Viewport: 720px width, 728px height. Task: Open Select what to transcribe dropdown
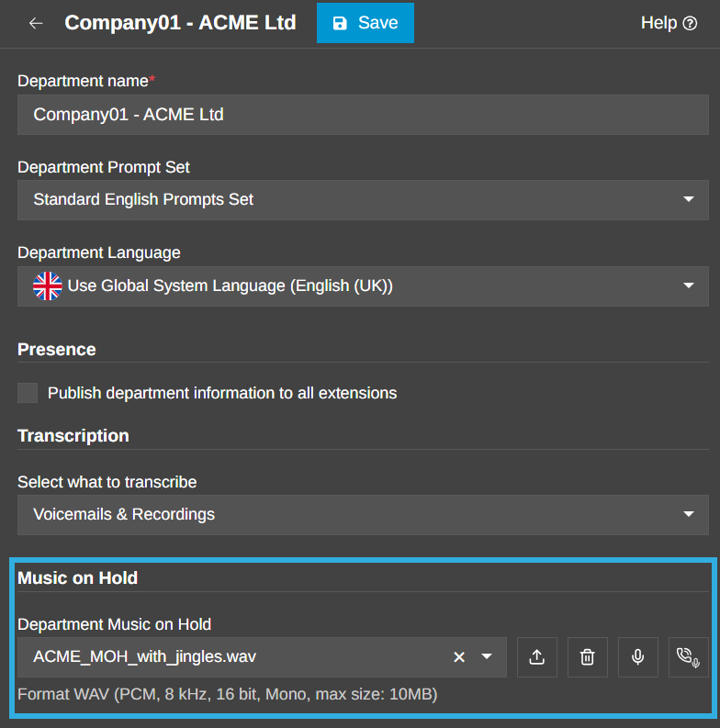363,514
